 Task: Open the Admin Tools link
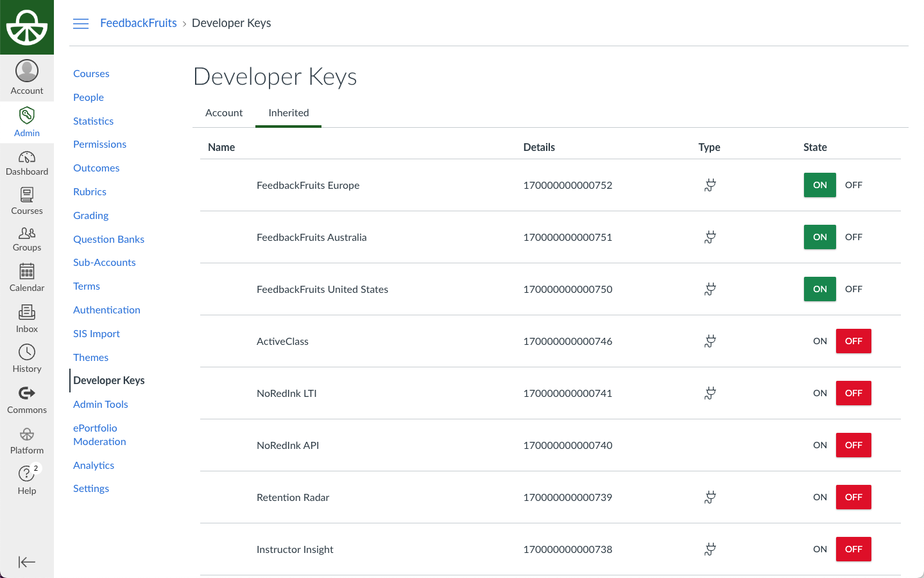pyautogui.click(x=101, y=404)
